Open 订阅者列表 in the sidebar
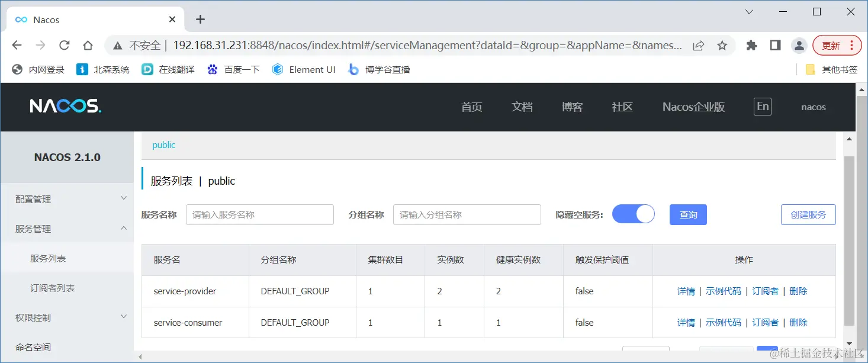Viewport: 868px width, 363px height. click(x=67, y=288)
